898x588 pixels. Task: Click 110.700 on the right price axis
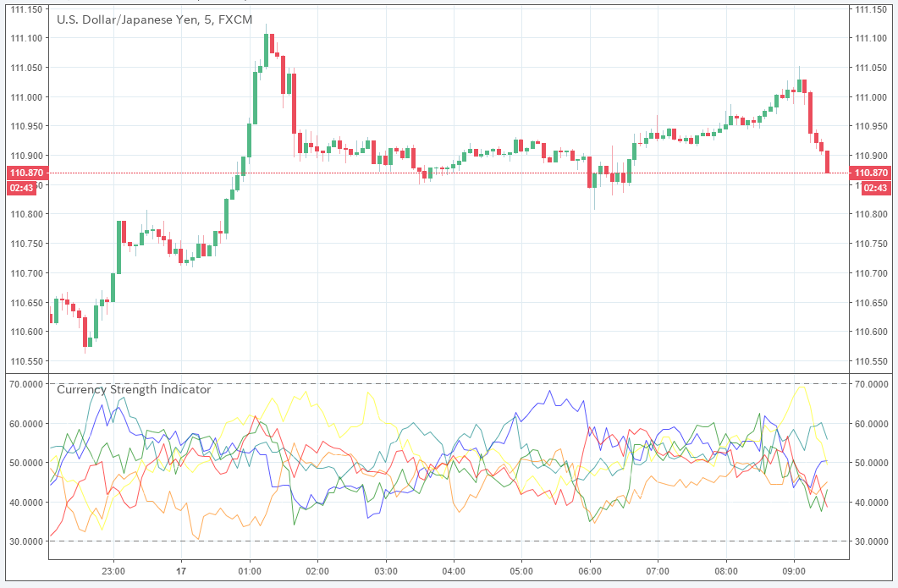pos(871,273)
